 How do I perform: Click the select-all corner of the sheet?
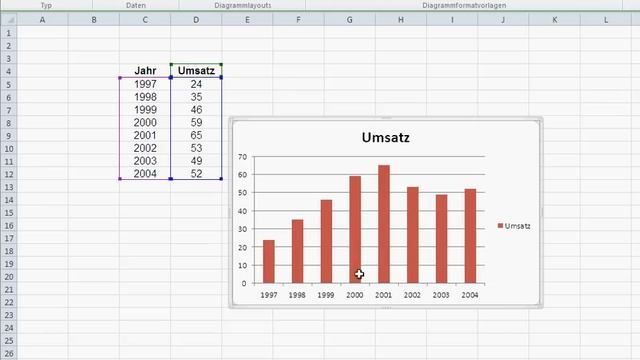9,20
